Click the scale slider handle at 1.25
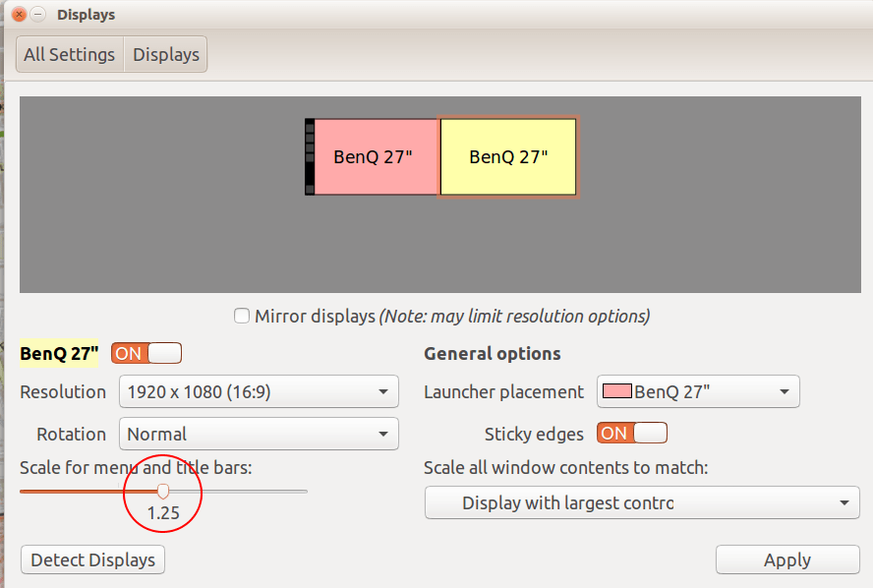The width and height of the screenshot is (873, 588). (162, 491)
